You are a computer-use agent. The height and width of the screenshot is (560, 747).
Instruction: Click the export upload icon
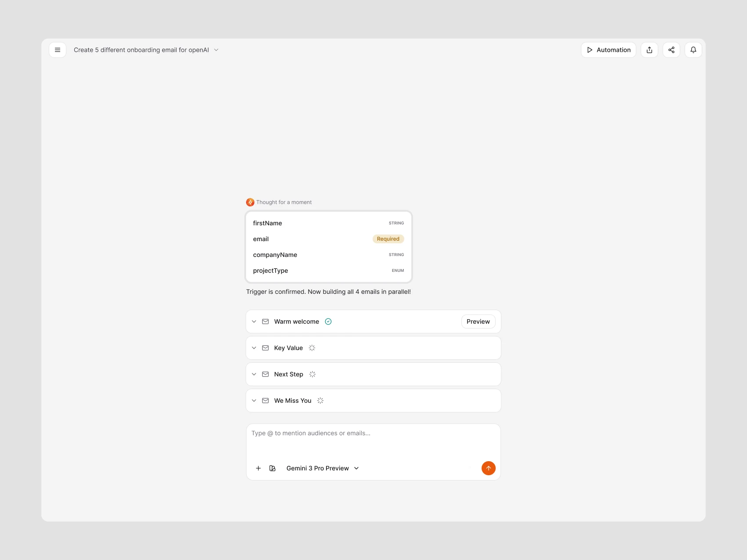[649, 50]
